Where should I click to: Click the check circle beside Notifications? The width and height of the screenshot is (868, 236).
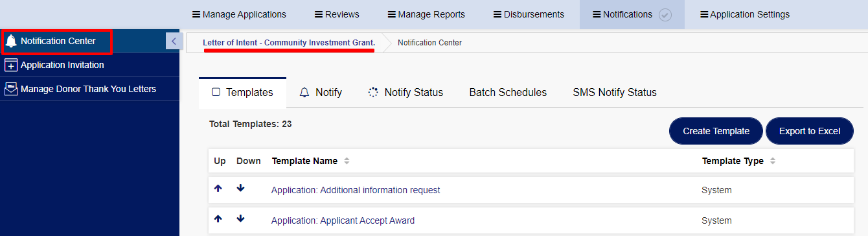point(665,15)
